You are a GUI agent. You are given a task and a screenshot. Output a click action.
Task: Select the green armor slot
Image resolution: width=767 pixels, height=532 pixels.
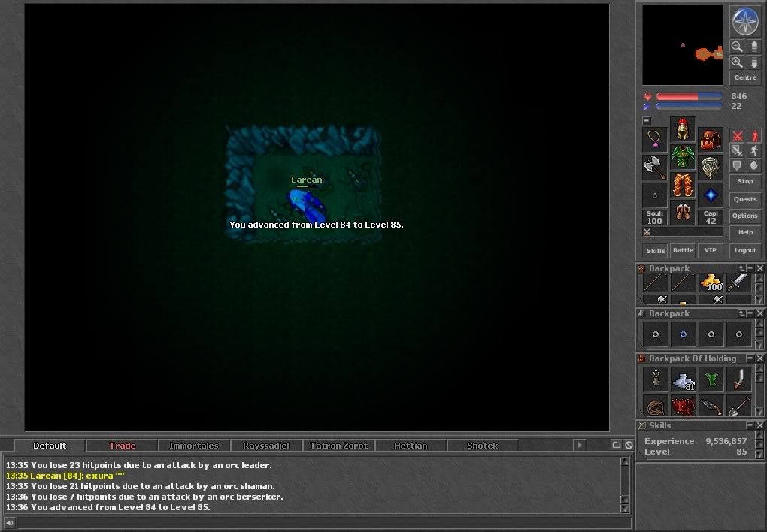point(682,157)
